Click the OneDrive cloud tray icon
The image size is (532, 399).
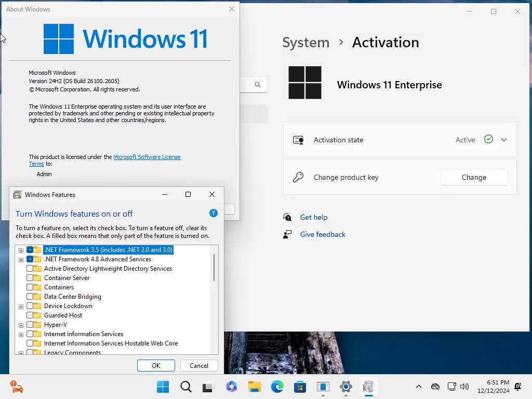435,387
